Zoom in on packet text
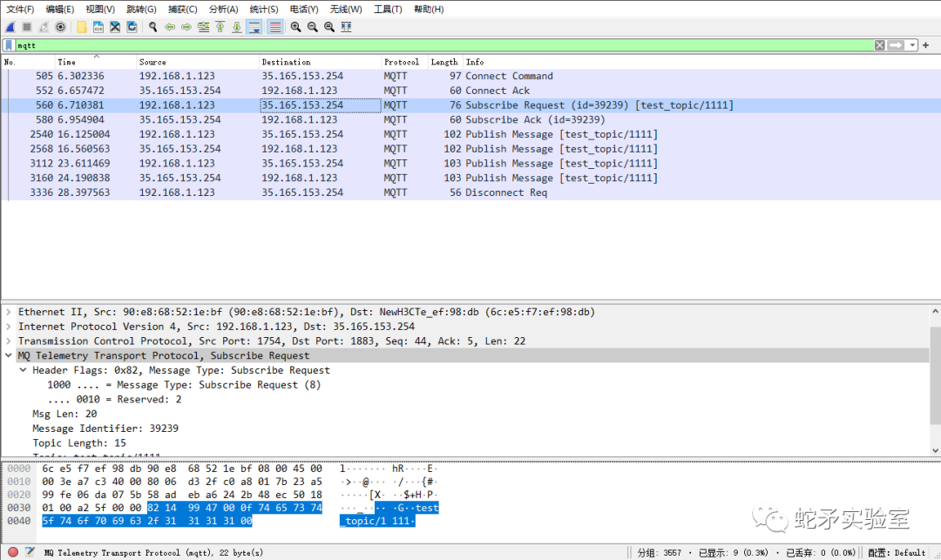This screenshot has height=560, width=941. pyautogui.click(x=296, y=27)
